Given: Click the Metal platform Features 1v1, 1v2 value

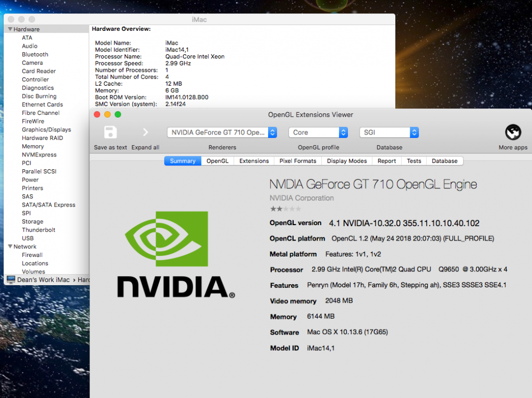Looking at the screenshot, I should pyautogui.click(x=353, y=254).
